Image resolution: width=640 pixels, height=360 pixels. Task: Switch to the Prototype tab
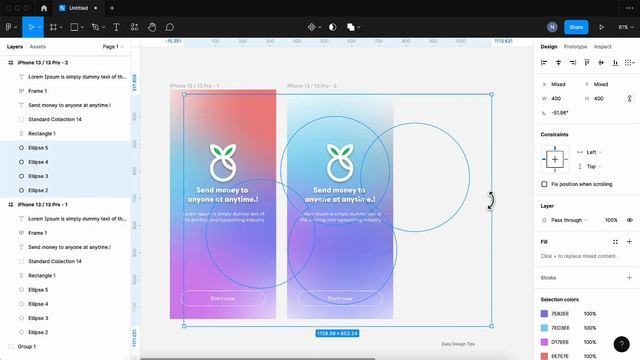pyautogui.click(x=575, y=47)
